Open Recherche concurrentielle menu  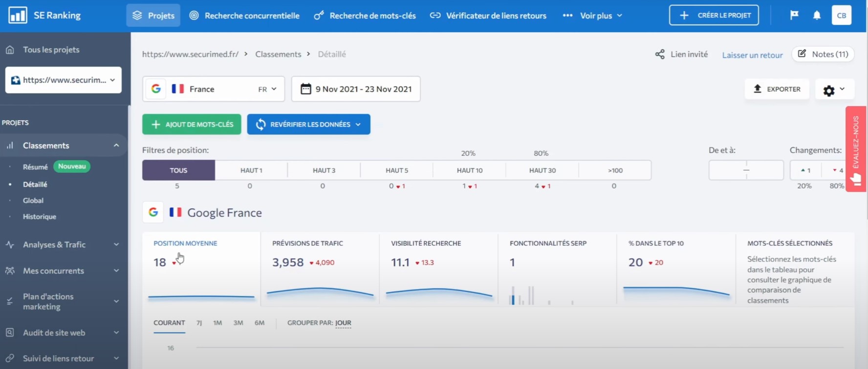click(x=244, y=16)
